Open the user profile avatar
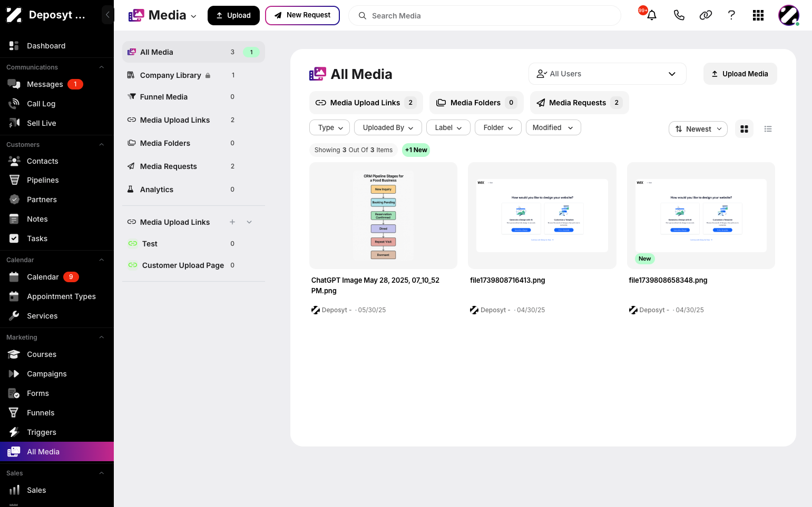This screenshot has width=812, height=507. 789,15
